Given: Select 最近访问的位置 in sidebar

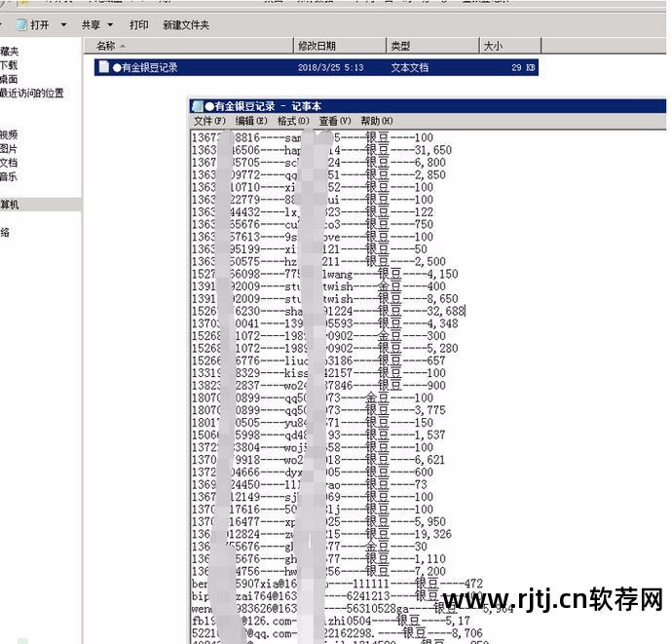Looking at the screenshot, I should (x=32, y=93).
